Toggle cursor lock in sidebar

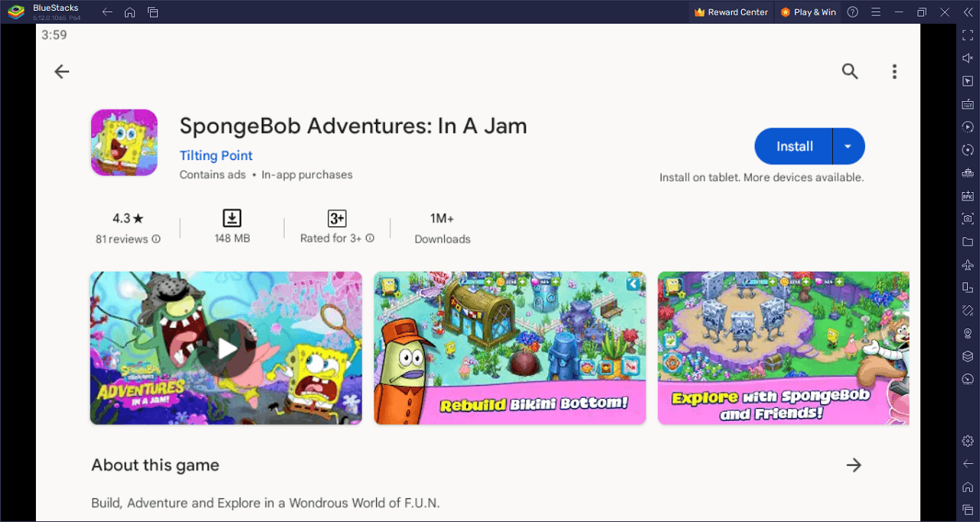click(968, 81)
